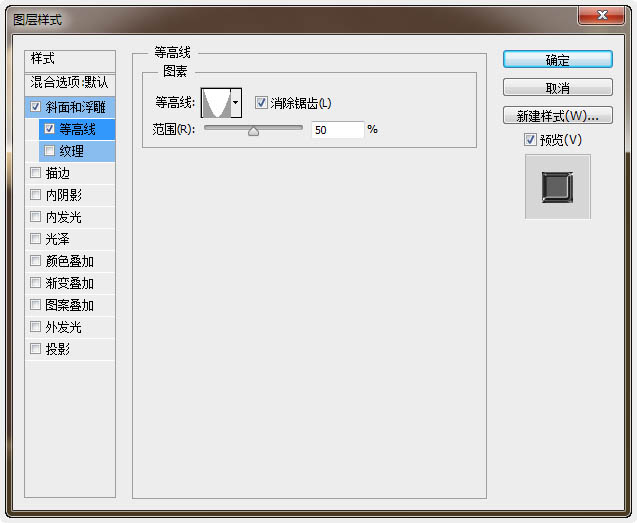Click the 范围 percentage input field
The image size is (637, 523).
pyautogui.click(x=337, y=130)
